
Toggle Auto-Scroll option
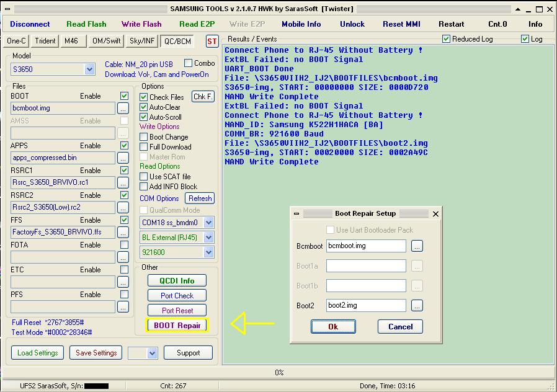point(143,117)
